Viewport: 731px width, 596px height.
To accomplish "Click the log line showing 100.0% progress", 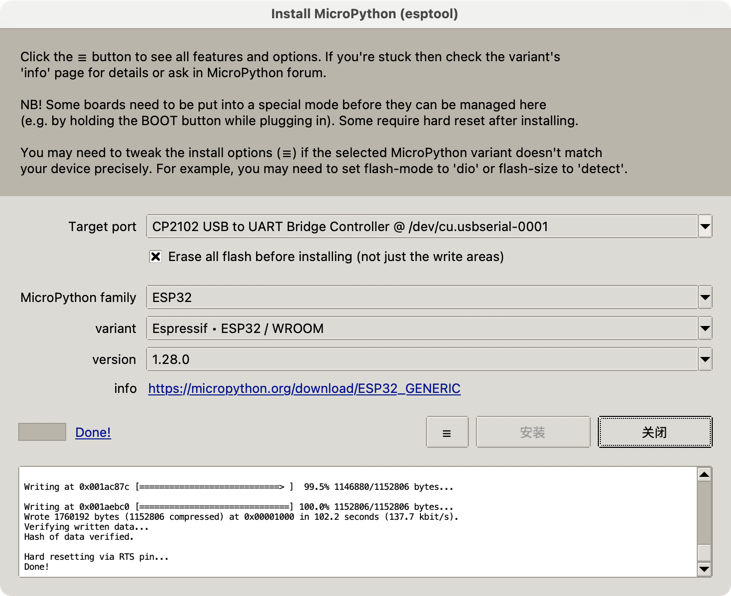I will 238,507.
